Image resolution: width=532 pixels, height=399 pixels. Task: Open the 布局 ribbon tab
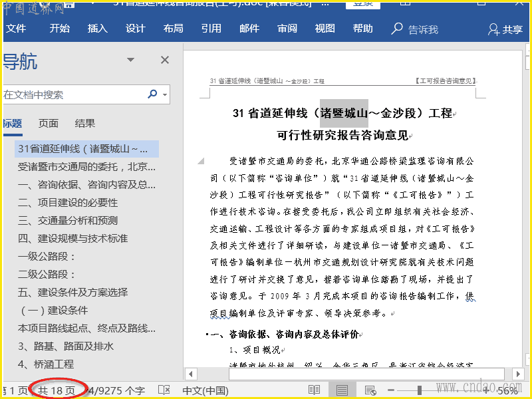coord(174,29)
